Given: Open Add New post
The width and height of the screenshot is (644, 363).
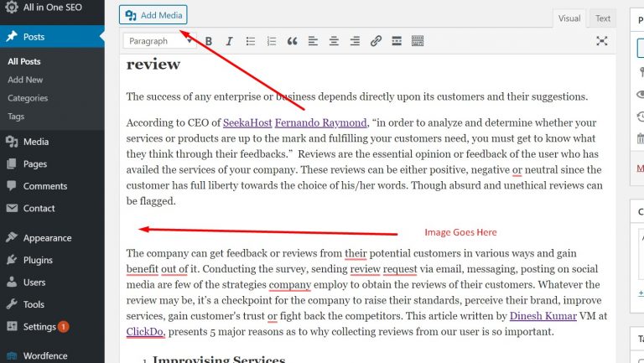Looking at the screenshot, I should [25, 80].
